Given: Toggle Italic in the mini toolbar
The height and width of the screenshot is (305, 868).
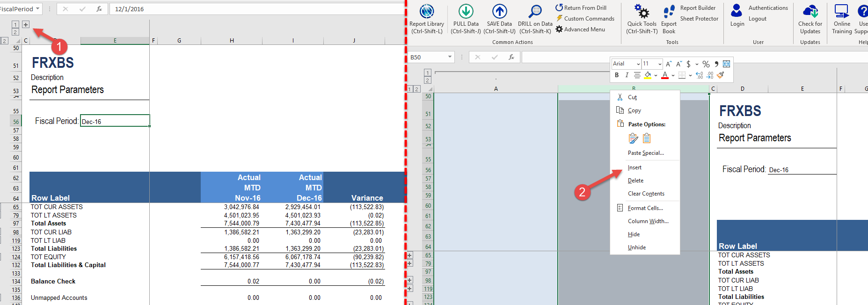Looking at the screenshot, I should pos(627,75).
